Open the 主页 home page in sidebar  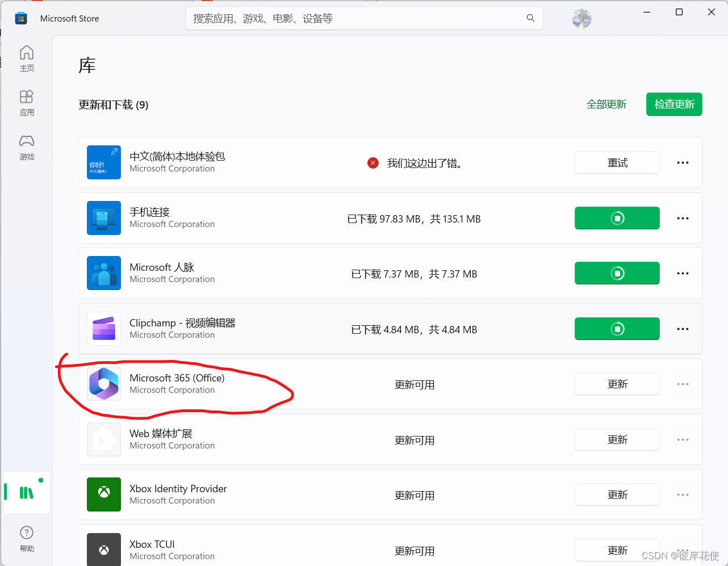pos(27,58)
